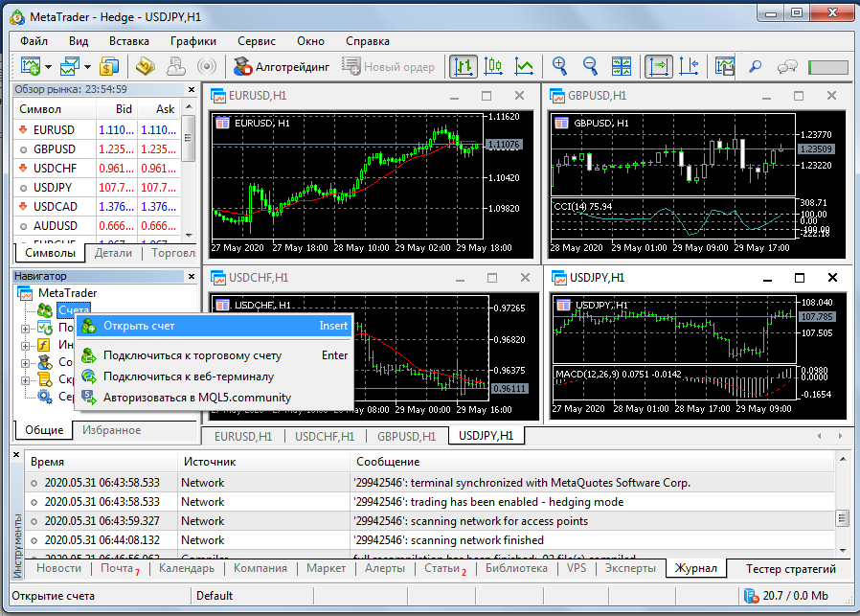This screenshot has width=860, height=616.
Task: Switch to the Избранное tab
Action: point(111,430)
